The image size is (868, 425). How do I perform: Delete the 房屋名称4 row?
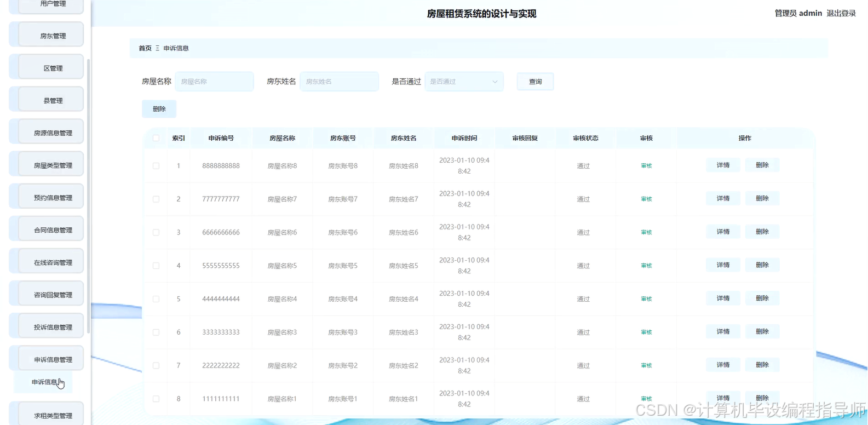tap(762, 298)
